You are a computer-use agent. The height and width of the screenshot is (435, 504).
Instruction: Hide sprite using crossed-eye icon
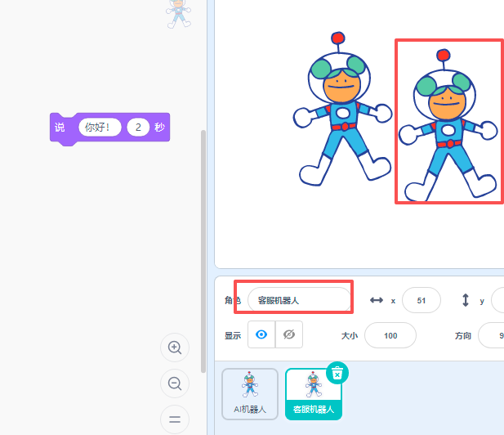289,334
